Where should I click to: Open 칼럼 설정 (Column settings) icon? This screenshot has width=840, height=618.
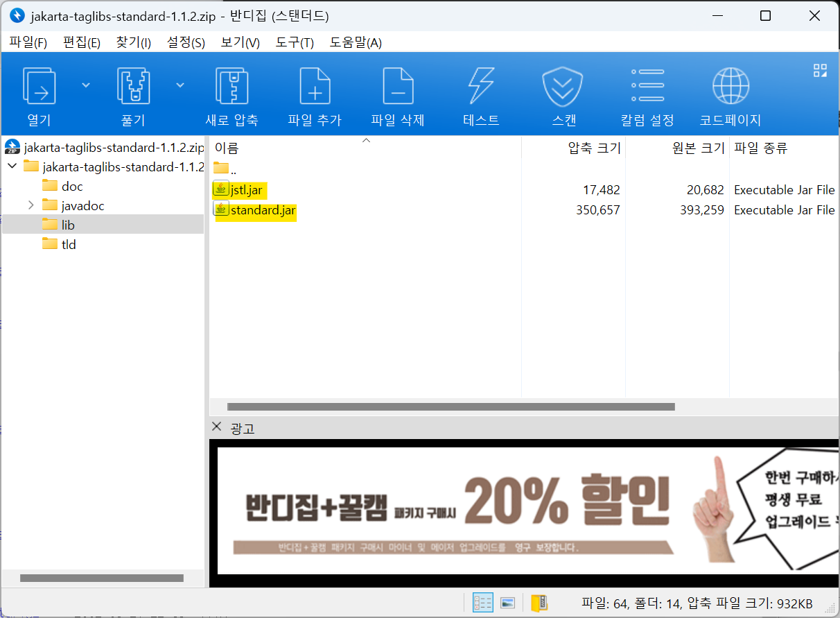point(647,85)
